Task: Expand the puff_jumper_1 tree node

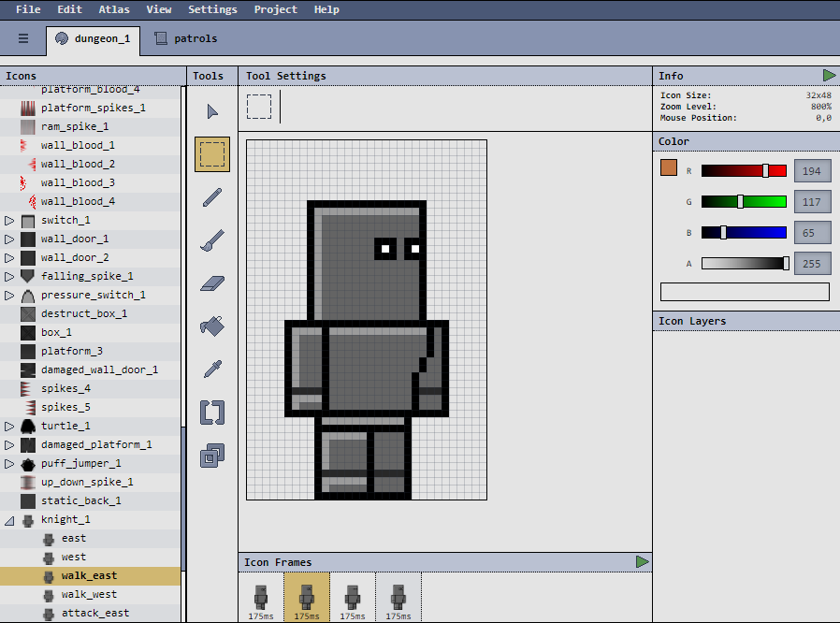Action: [9, 463]
